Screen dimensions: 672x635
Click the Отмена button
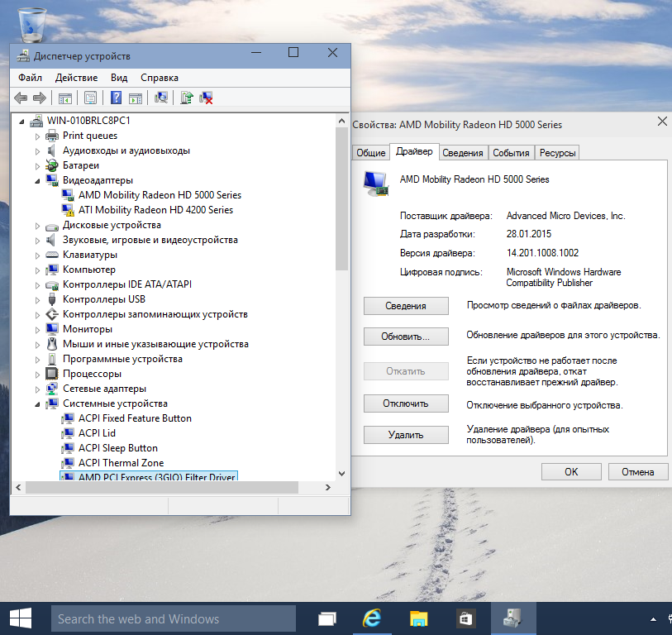(638, 472)
